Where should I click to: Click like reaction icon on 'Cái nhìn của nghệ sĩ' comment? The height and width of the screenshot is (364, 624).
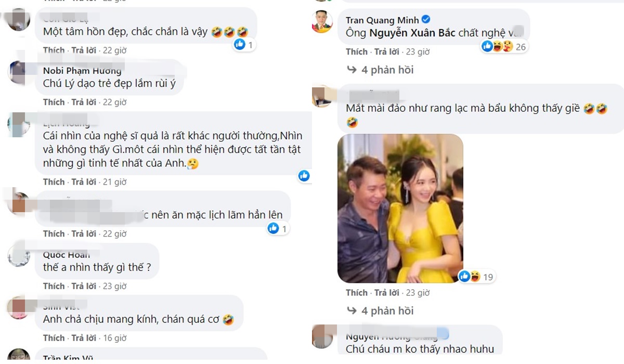(304, 176)
